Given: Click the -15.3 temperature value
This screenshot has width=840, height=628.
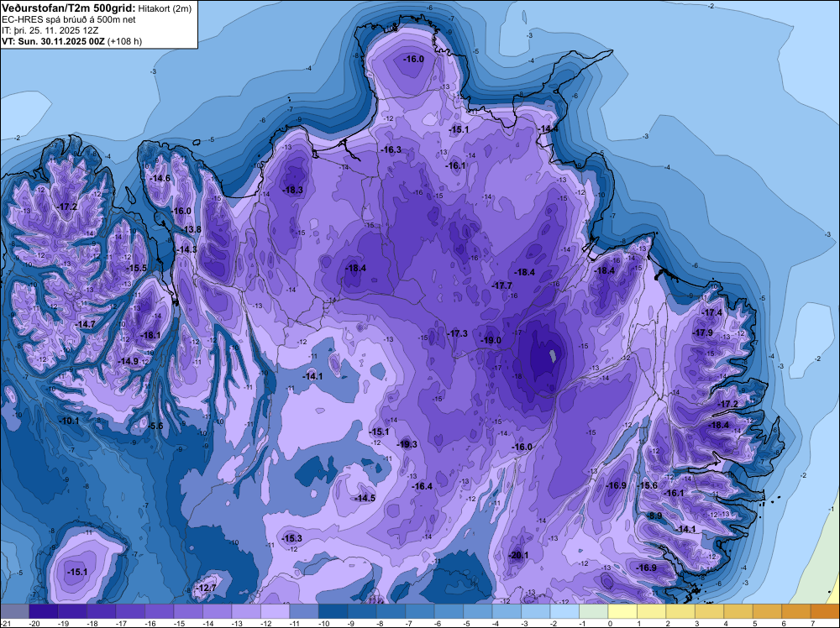Looking at the screenshot, I should pos(292,539).
